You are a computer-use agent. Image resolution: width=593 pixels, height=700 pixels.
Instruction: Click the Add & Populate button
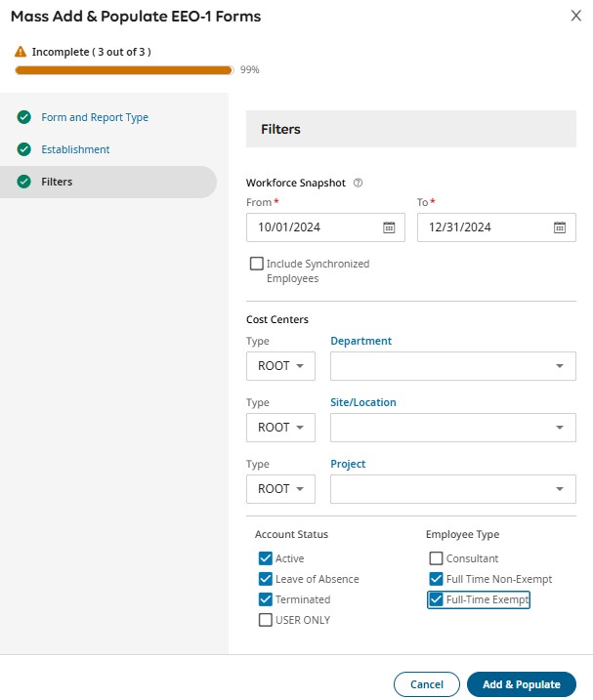pyautogui.click(x=522, y=684)
